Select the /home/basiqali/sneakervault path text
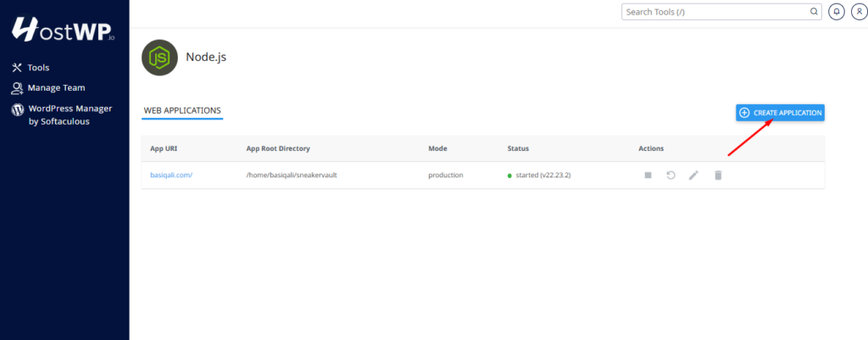This screenshot has width=868, height=340. point(292,175)
